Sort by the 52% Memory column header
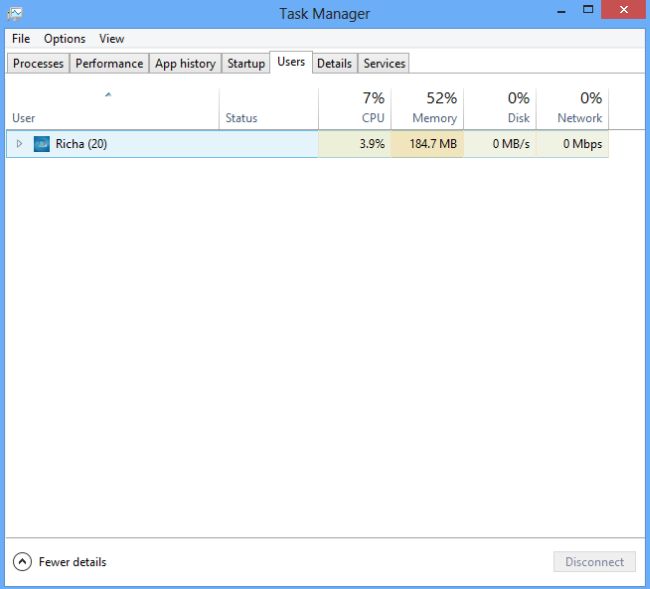 pos(427,109)
